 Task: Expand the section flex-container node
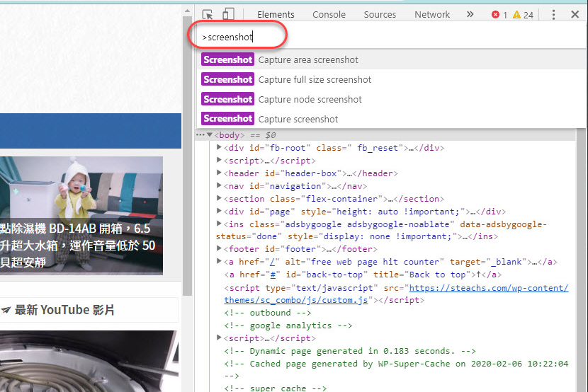pos(219,198)
